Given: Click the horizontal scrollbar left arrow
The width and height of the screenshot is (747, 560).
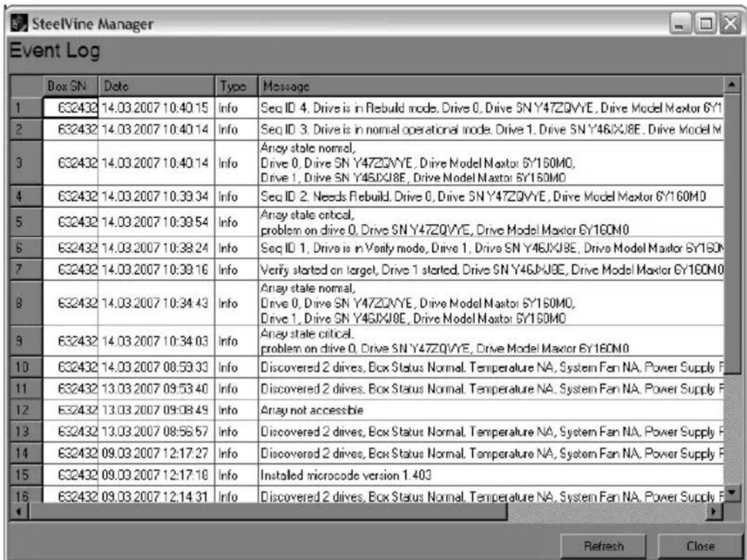Looking at the screenshot, I should (x=19, y=512).
